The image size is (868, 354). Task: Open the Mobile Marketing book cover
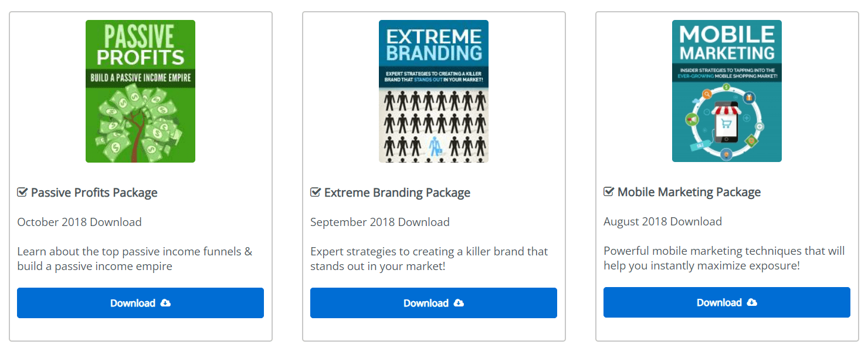[x=727, y=91]
